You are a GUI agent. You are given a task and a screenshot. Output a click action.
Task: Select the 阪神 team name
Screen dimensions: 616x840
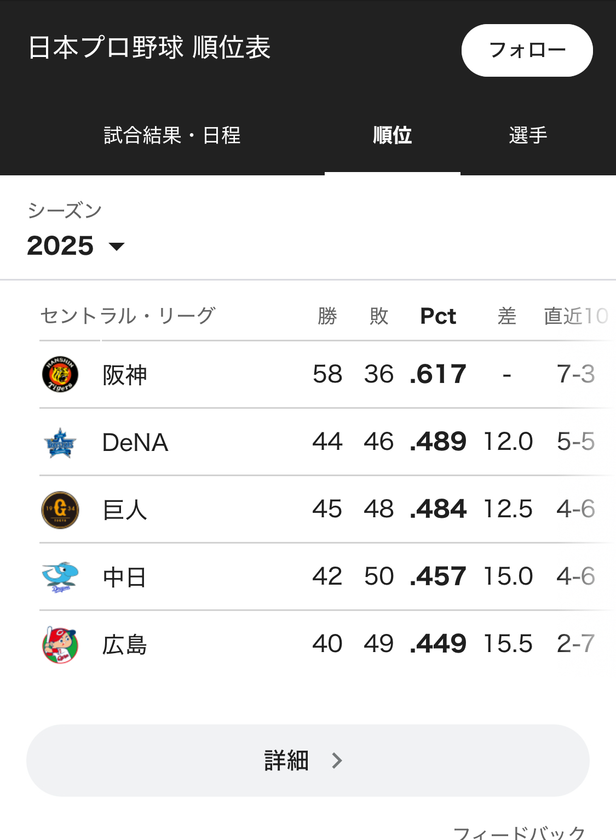(x=125, y=375)
